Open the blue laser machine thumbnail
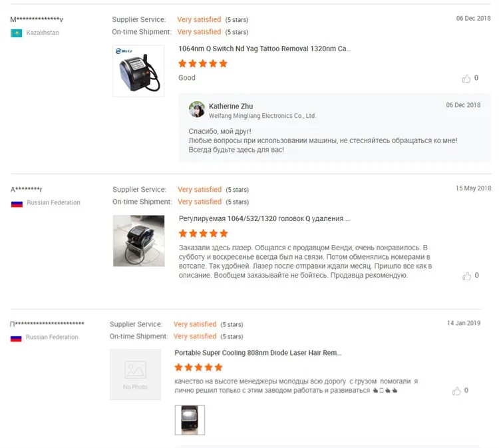The height and width of the screenshot is (448, 499). (x=138, y=71)
